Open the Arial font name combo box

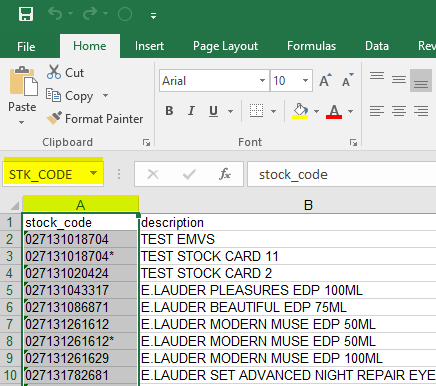pos(214,81)
